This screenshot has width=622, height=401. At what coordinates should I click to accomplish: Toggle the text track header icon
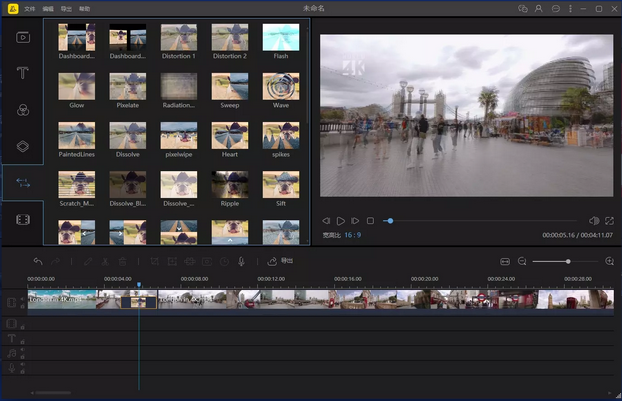tap(12, 338)
